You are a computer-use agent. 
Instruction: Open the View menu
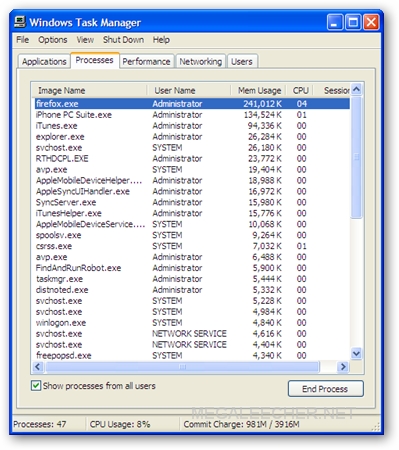pos(85,40)
